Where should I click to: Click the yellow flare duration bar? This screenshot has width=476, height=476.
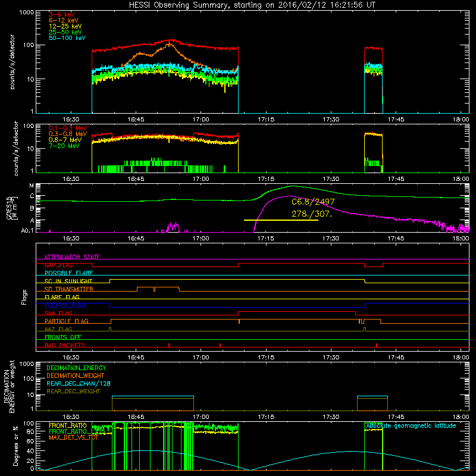pyautogui.click(x=281, y=220)
